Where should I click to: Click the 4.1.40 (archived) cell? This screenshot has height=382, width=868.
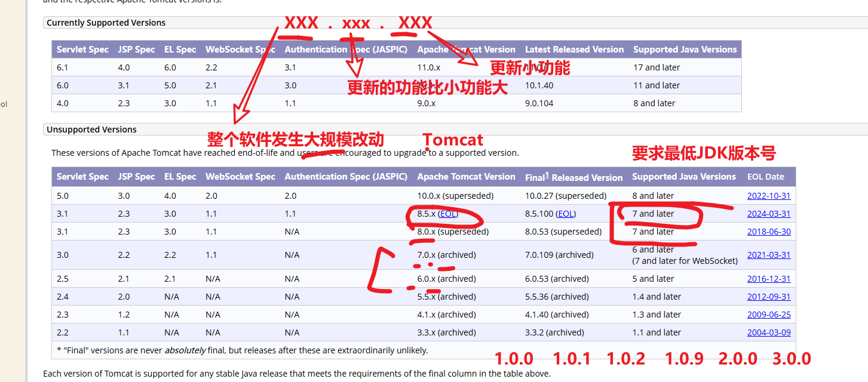(557, 315)
